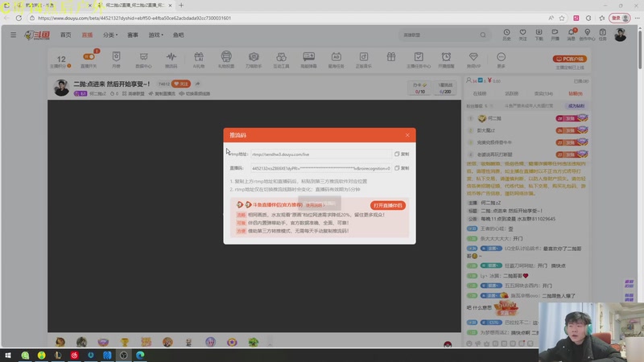Click the site search input field

point(440,35)
